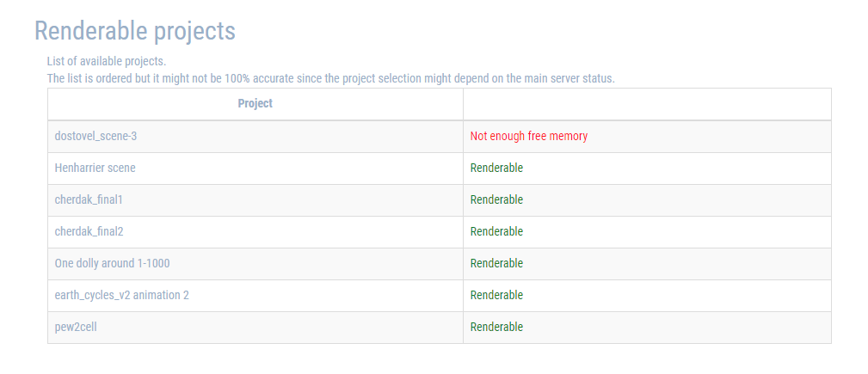Click the empty status column header

[x=647, y=103]
